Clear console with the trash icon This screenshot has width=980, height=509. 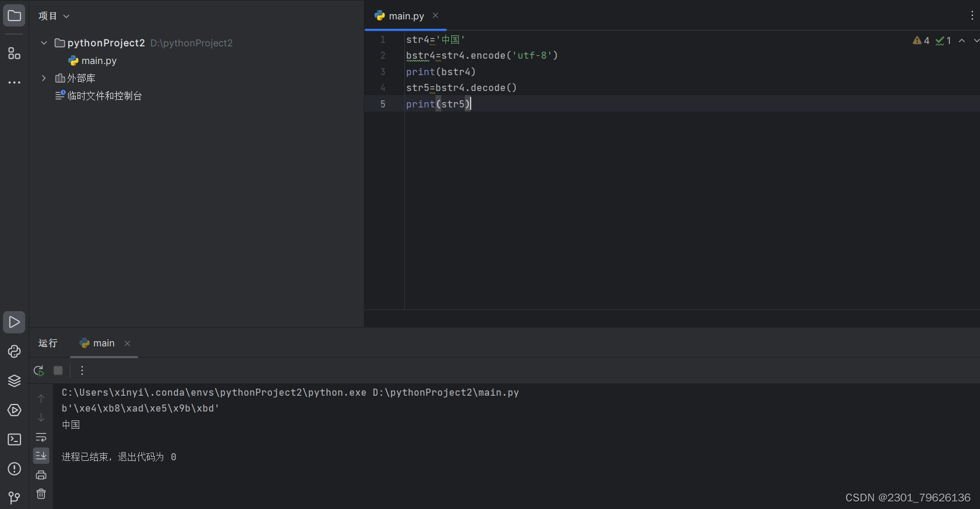[41, 494]
